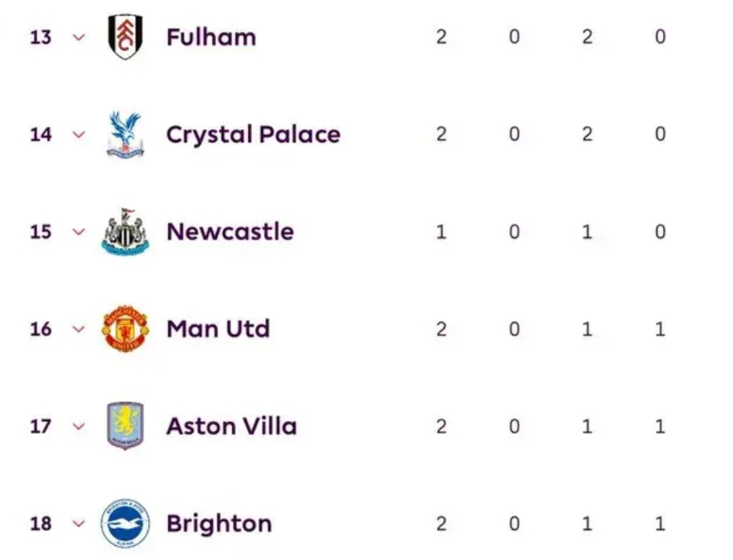Click the Fulham club crest
Viewport: 733px width, 560px height.
[x=125, y=37]
